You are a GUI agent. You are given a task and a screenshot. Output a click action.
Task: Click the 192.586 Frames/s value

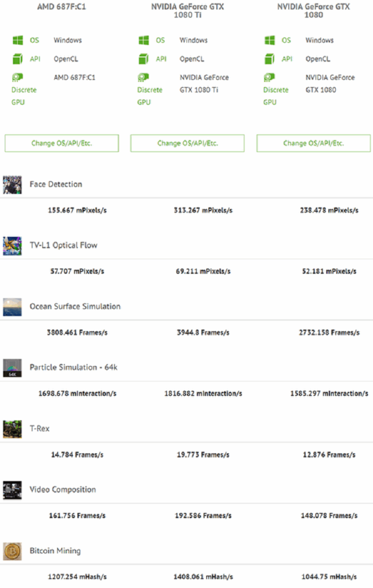(x=203, y=516)
